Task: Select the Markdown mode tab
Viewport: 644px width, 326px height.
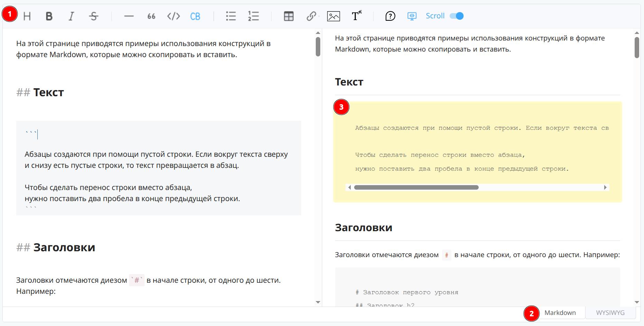Action: coord(560,313)
